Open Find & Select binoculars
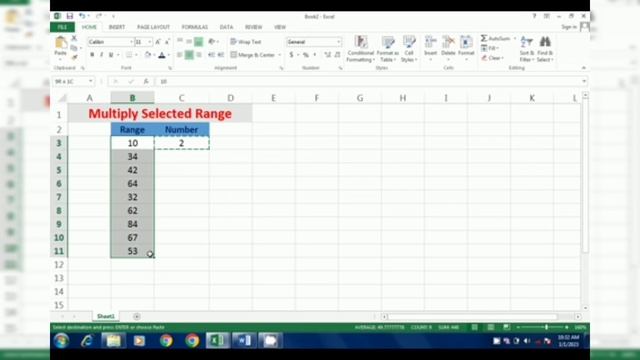This screenshot has width=640, height=360. tap(545, 49)
